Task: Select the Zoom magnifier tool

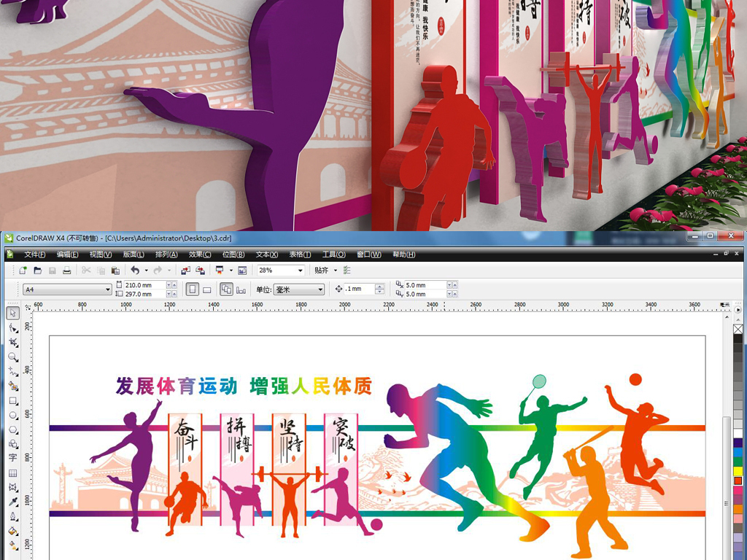Action: [x=12, y=357]
